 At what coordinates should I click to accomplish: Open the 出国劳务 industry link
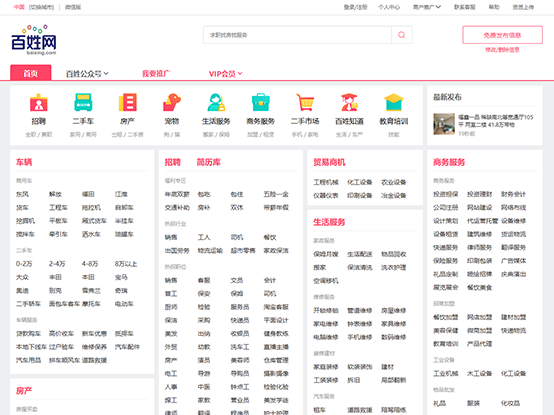[177, 251]
